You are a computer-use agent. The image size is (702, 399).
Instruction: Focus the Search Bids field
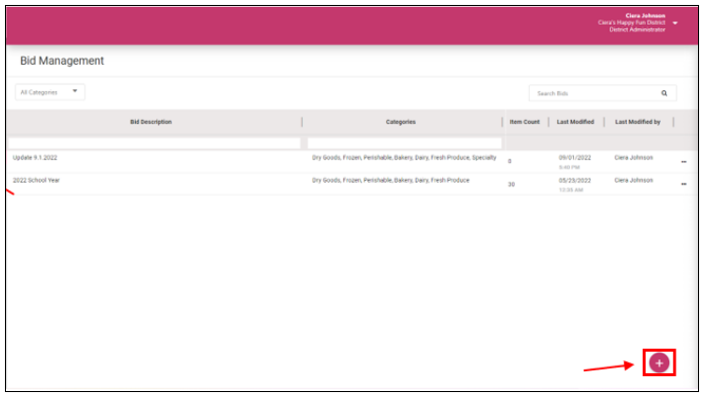point(603,93)
